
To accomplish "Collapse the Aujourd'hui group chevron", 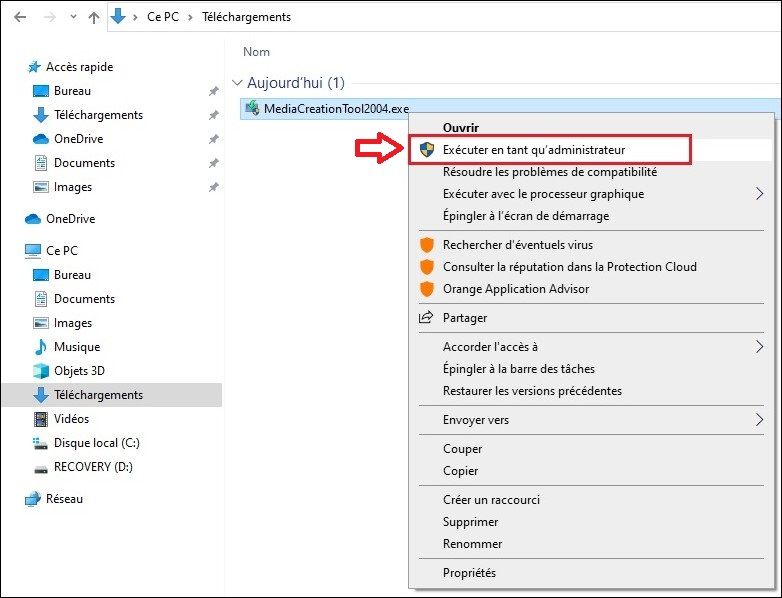I will click(x=237, y=83).
